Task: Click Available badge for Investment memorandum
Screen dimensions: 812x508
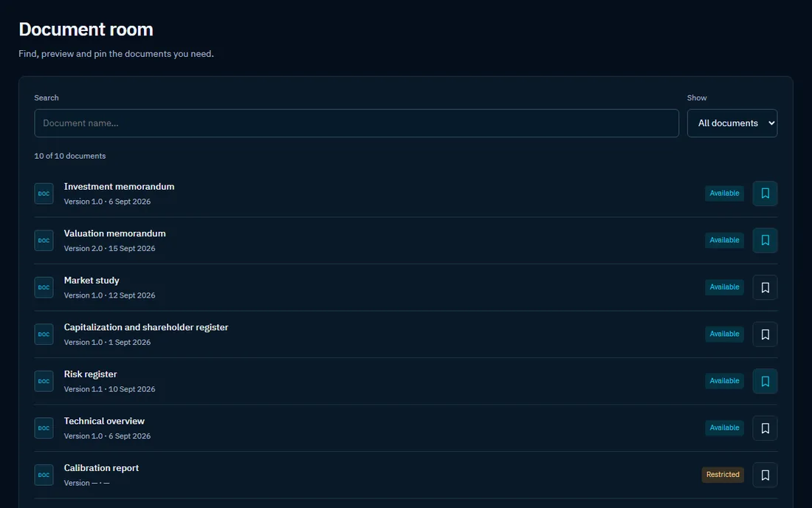Action: click(724, 193)
